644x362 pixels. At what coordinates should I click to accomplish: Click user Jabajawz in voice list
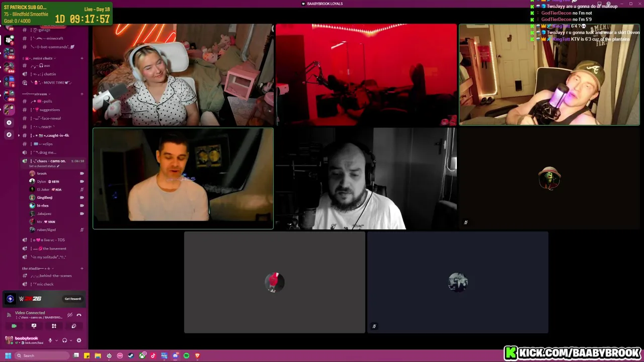[56, 214]
